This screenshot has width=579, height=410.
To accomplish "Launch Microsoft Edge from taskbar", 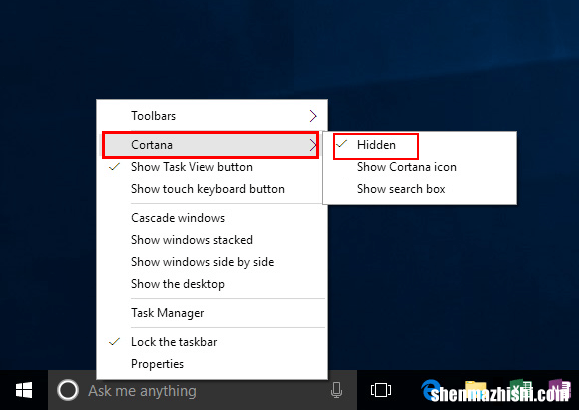I will pyautogui.click(x=432, y=389).
